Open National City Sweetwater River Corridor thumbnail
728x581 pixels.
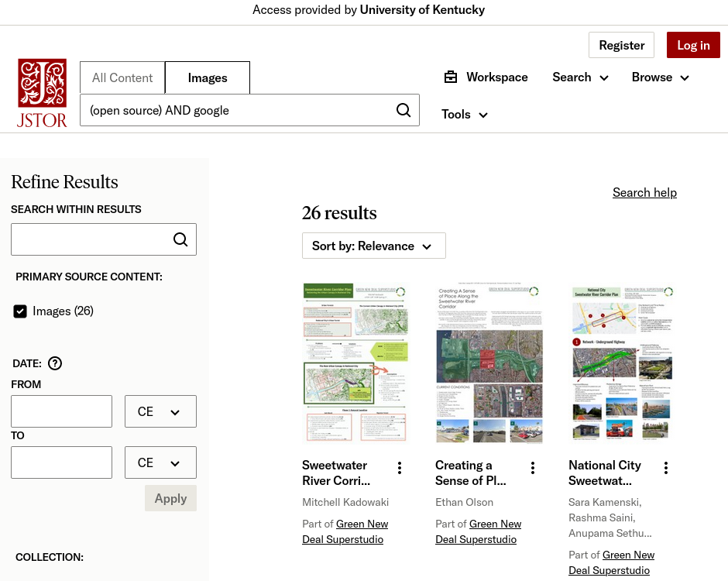[622, 363]
